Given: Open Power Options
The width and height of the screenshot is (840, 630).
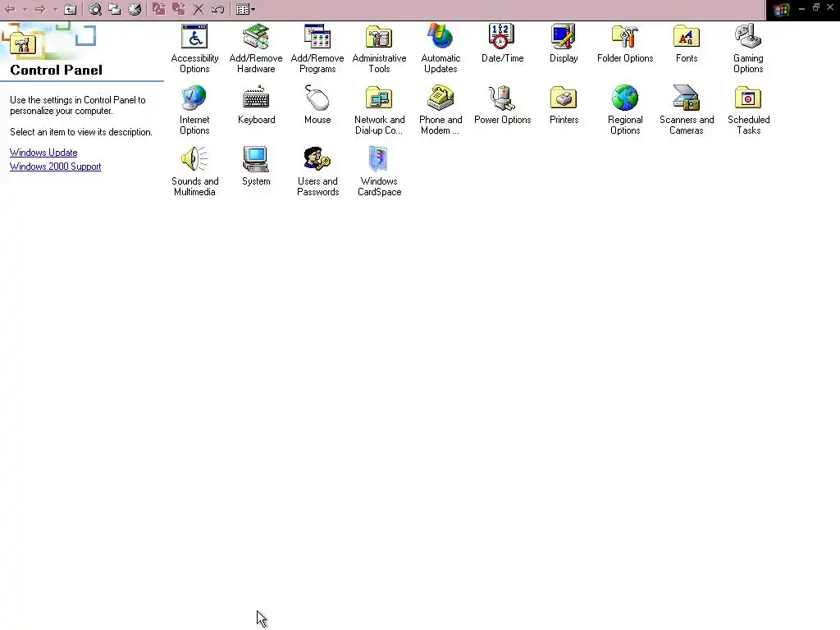Looking at the screenshot, I should [502, 105].
